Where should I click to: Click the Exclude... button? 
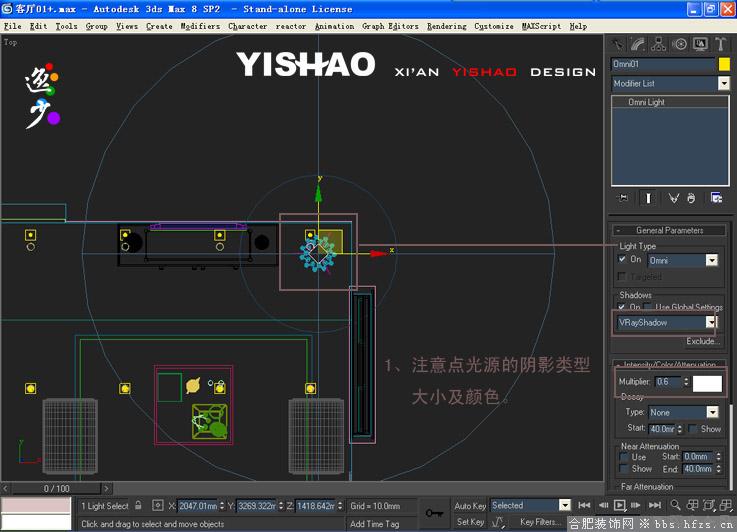[x=703, y=341]
